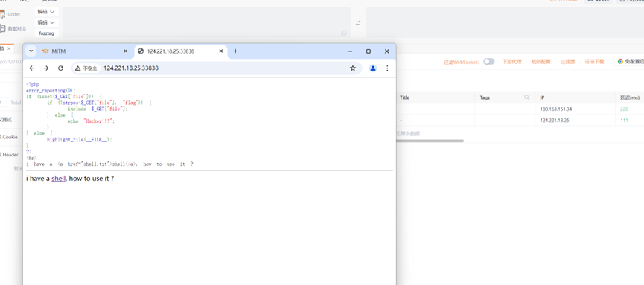The image size is (644, 285).
Task: Go back in the Chrome browser
Action: tap(32, 68)
